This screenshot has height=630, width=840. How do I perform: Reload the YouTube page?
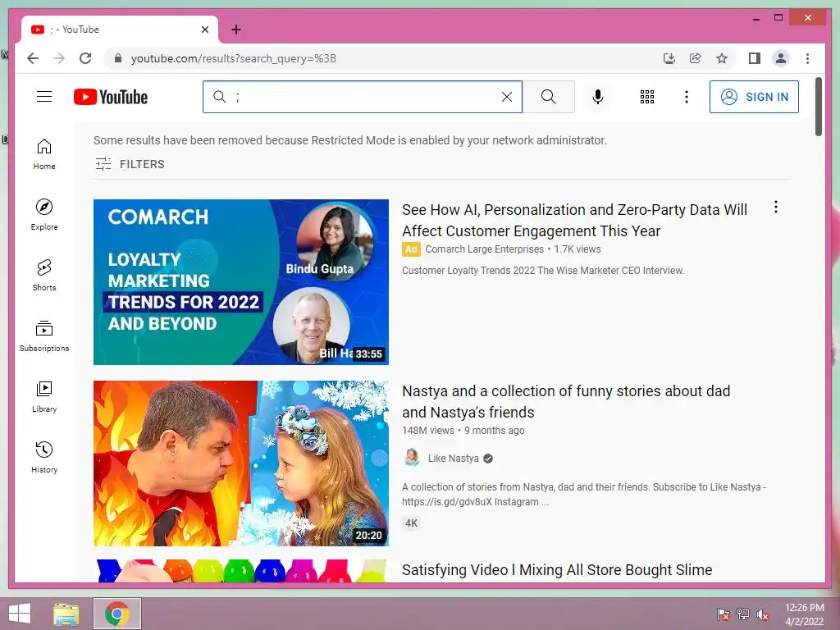point(85,58)
